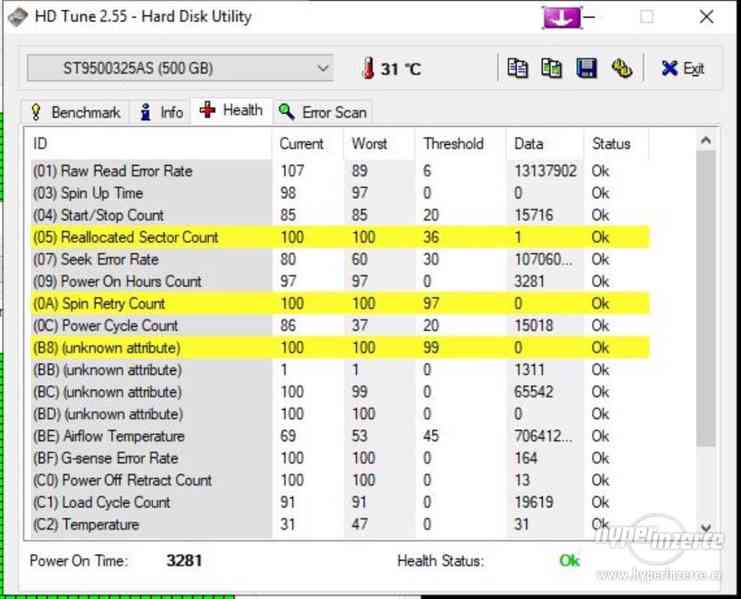Image resolution: width=741 pixels, height=599 pixels.
Task: Click data value 1311
Action: tap(529, 369)
